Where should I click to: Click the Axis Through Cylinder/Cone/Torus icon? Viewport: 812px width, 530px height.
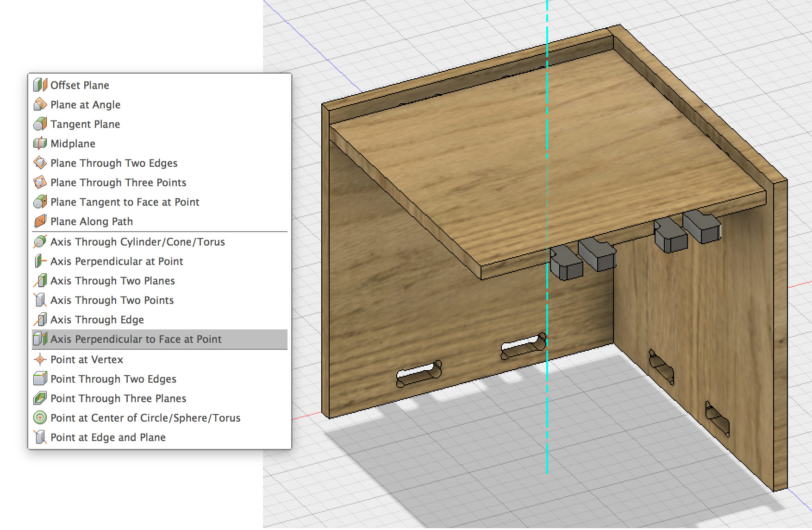40,242
